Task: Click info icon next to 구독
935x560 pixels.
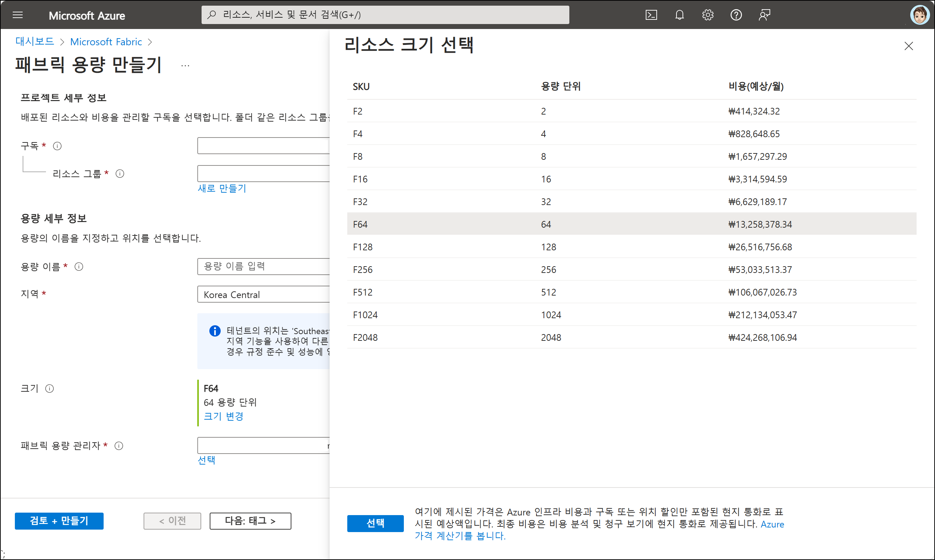Action: 57,146
